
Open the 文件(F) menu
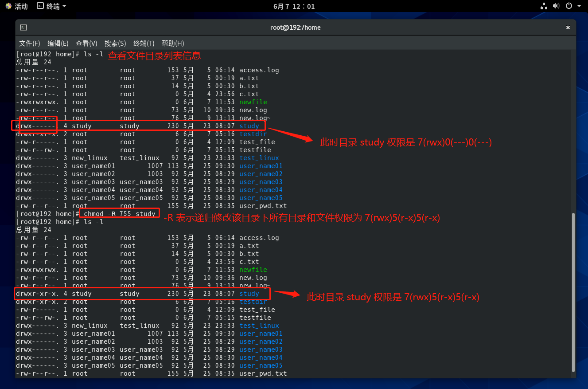(x=30, y=43)
